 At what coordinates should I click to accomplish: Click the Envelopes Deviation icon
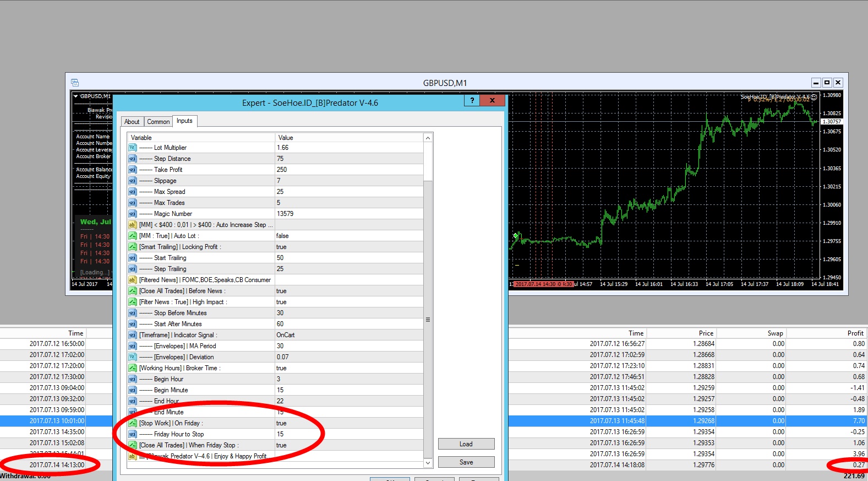point(132,357)
